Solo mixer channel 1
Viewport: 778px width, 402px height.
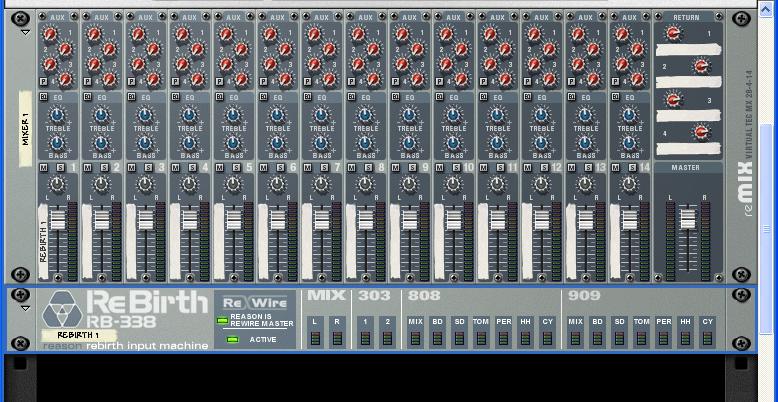60,168
